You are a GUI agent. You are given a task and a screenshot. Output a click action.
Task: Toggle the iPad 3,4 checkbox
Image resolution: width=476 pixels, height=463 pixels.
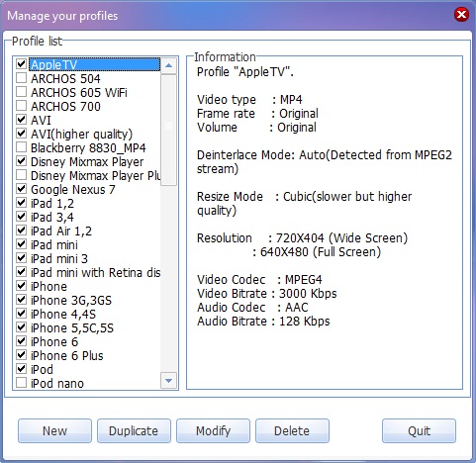pyautogui.click(x=22, y=217)
